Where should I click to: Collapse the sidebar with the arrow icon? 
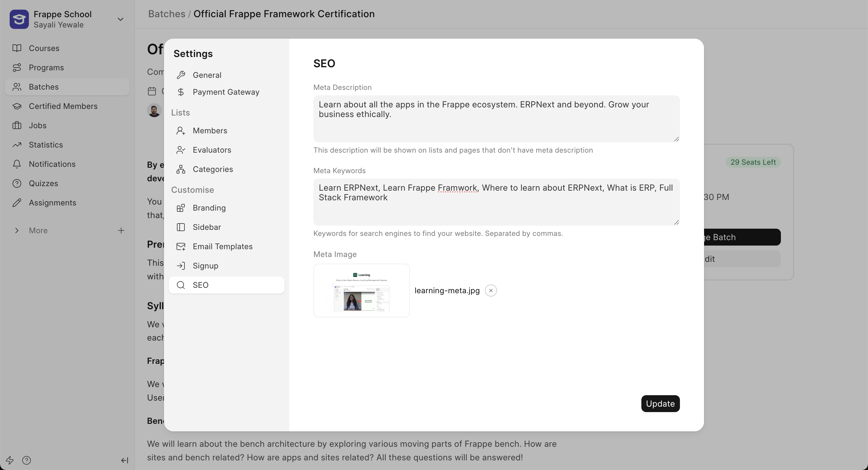click(124, 460)
